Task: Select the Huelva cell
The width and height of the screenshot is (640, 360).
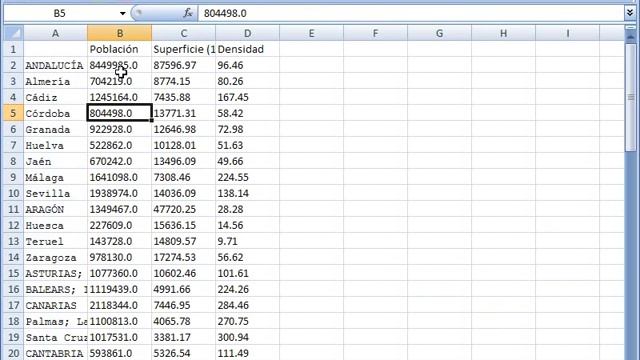Action: pyautogui.click(x=56, y=145)
